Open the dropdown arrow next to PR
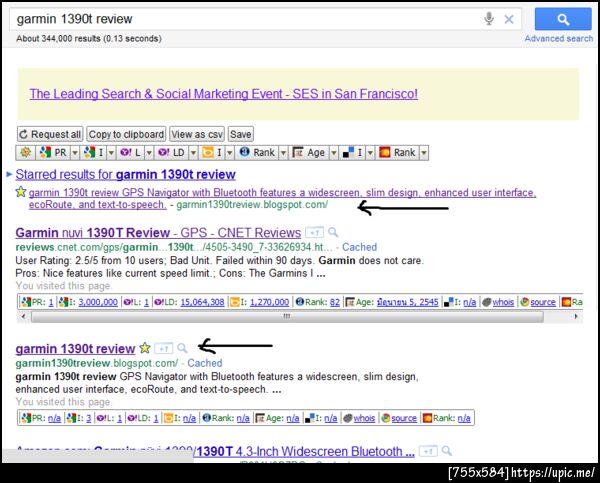The width and height of the screenshot is (600, 483). pyautogui.click(x=75, y=153)
